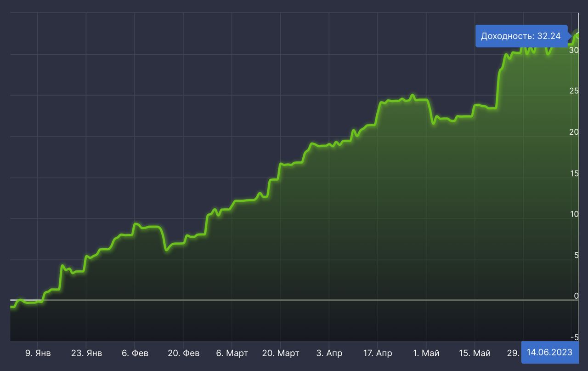Click the 1. Май x-axis label
This screenshot has height=371, width=588.
coord(426,353)
